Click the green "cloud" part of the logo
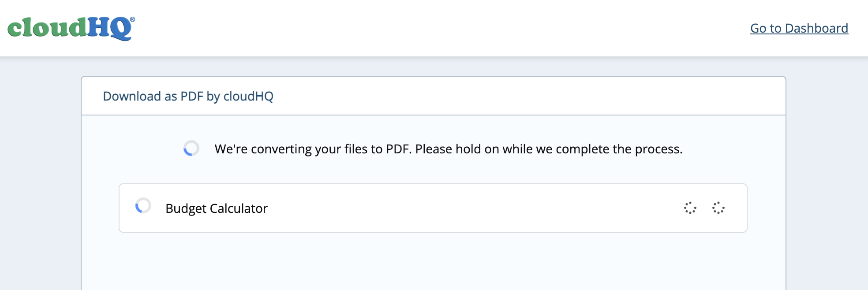868x290 pixels. tap(46, 28)
